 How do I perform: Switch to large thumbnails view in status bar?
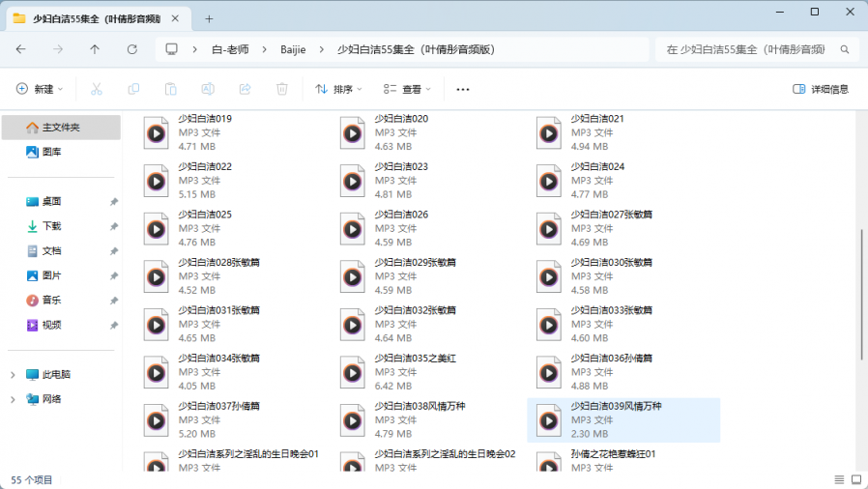(x=854, y=479)
